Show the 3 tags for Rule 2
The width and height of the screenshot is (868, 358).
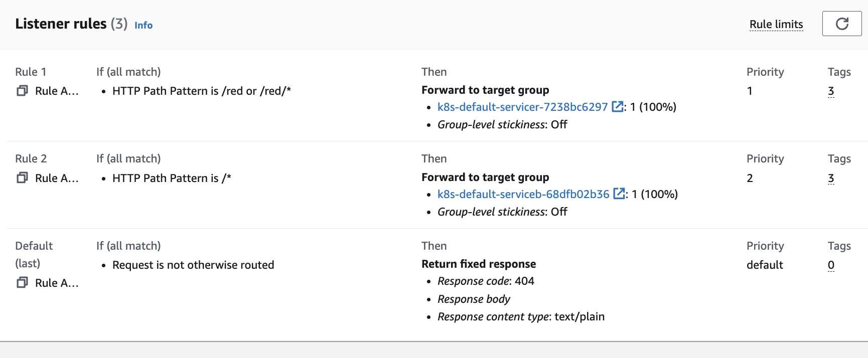831,178
